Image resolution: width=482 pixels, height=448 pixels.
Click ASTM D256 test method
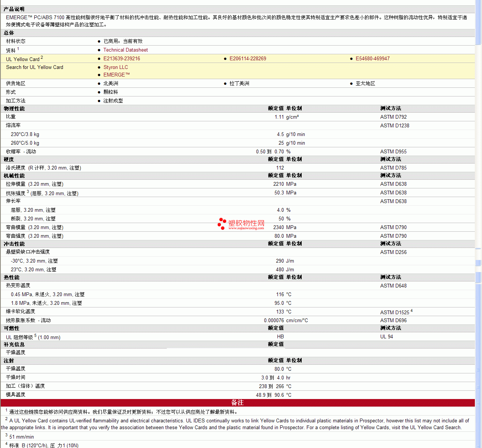point(394,252)
